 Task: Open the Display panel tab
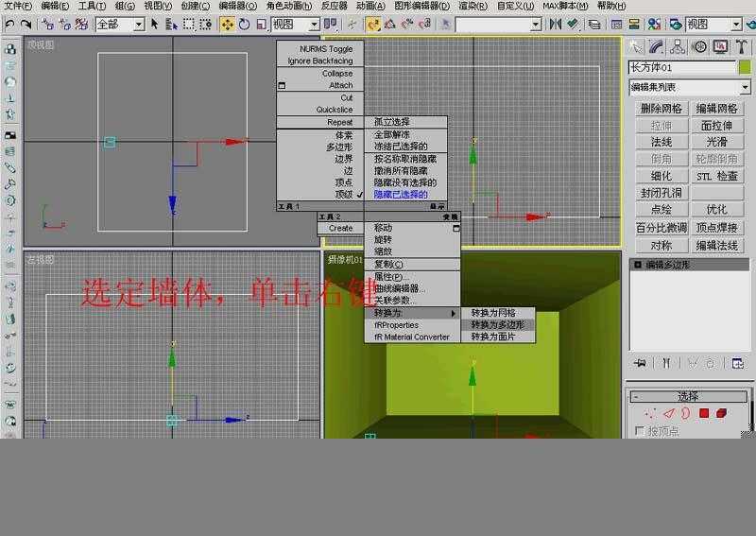coord(720,47)
